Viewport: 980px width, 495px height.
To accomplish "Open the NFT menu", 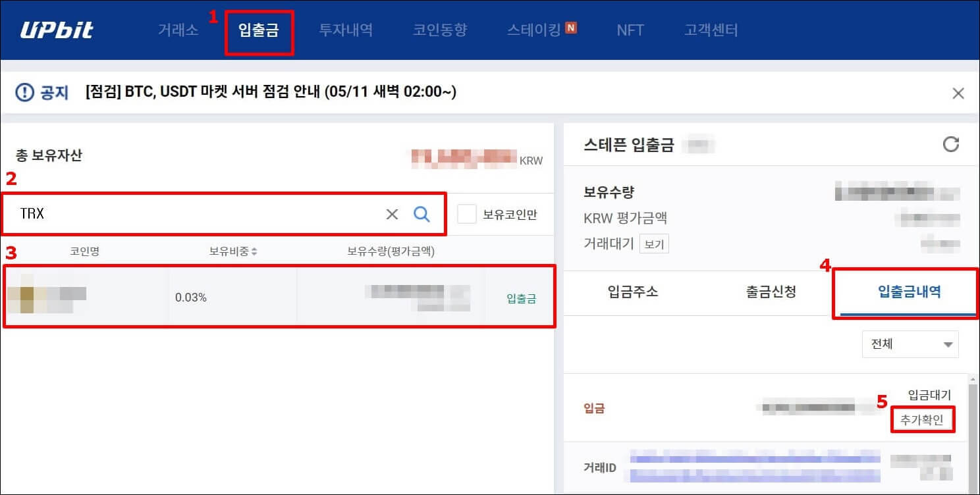I will 630,29.
